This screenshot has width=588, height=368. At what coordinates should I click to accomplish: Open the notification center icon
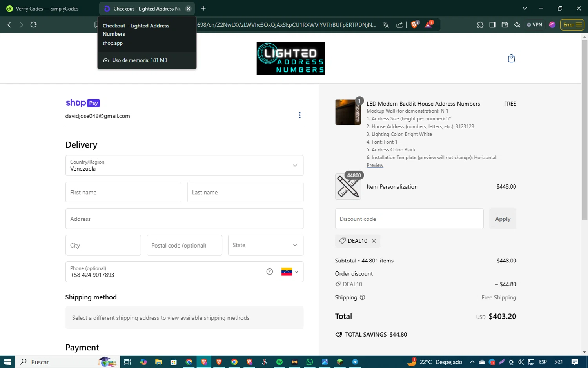(575, 362)
